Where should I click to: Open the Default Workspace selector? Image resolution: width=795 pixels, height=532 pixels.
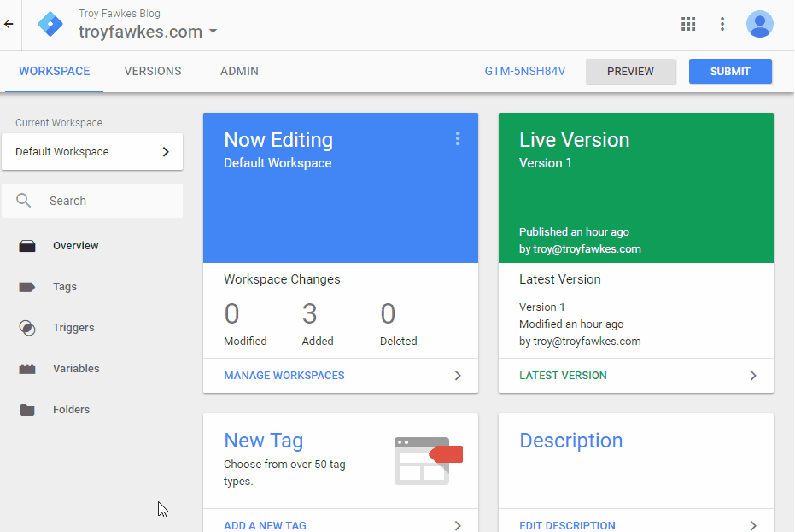pyautogui.click(x=92, y=152)
